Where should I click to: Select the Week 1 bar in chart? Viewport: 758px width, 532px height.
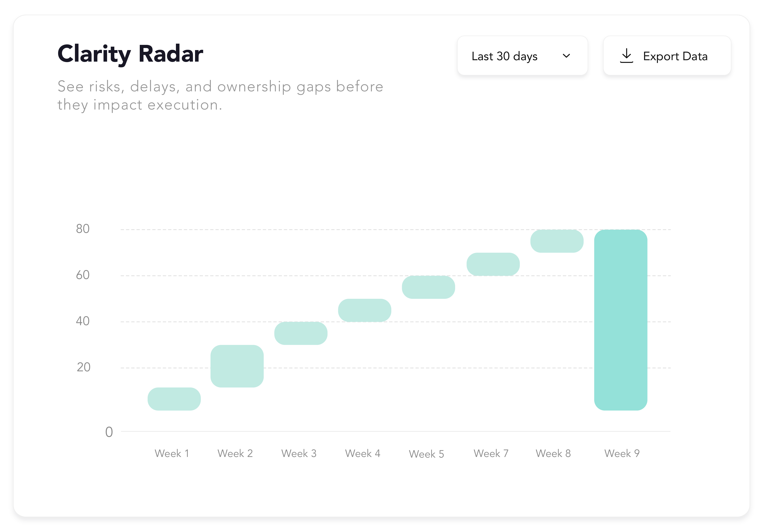[174, 399]
